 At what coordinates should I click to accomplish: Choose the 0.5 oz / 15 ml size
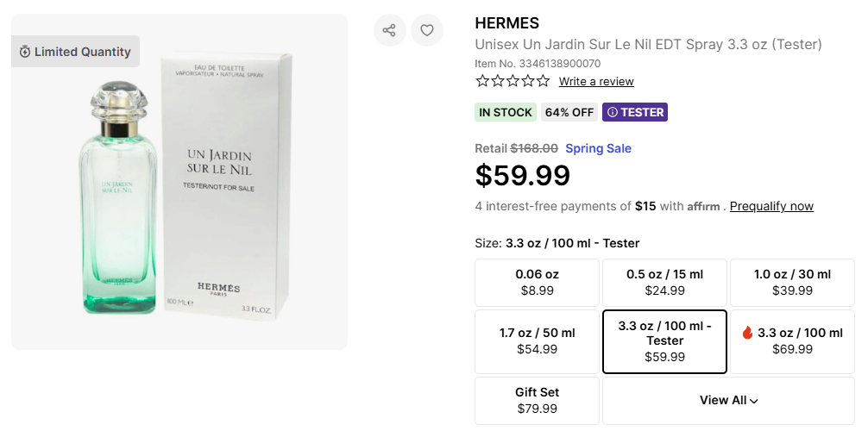tap(664, 283)
